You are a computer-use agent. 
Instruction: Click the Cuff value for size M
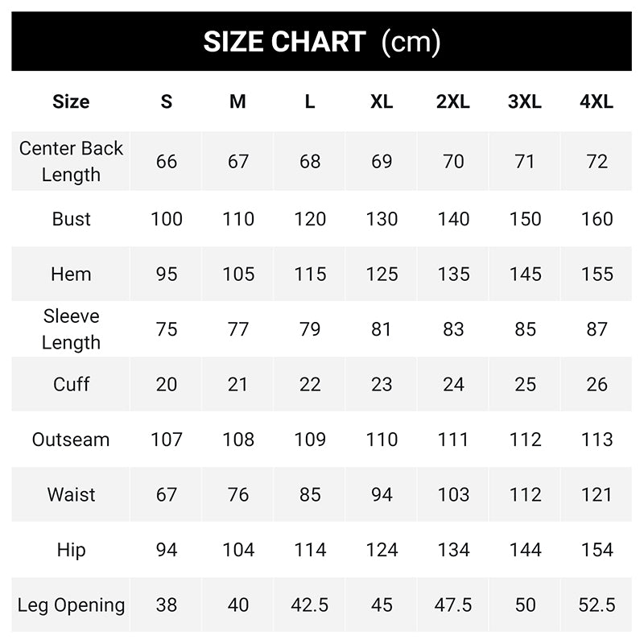click(x=238, y=384)
